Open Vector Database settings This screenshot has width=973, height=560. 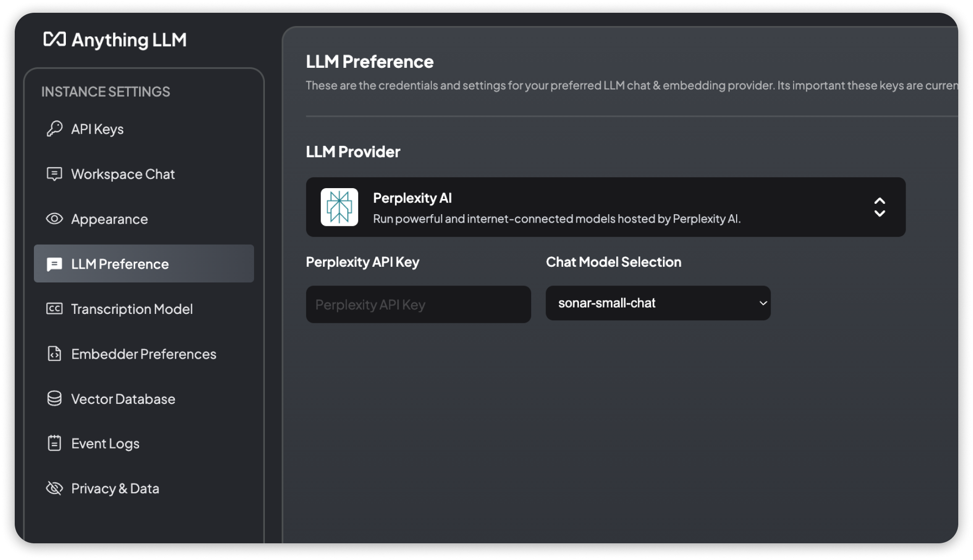click(x=144, y=398)
